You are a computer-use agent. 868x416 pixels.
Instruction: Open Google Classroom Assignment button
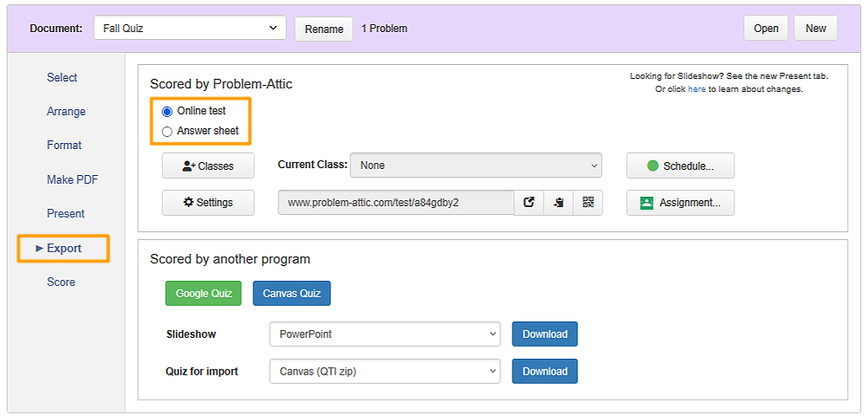point(681,203)
